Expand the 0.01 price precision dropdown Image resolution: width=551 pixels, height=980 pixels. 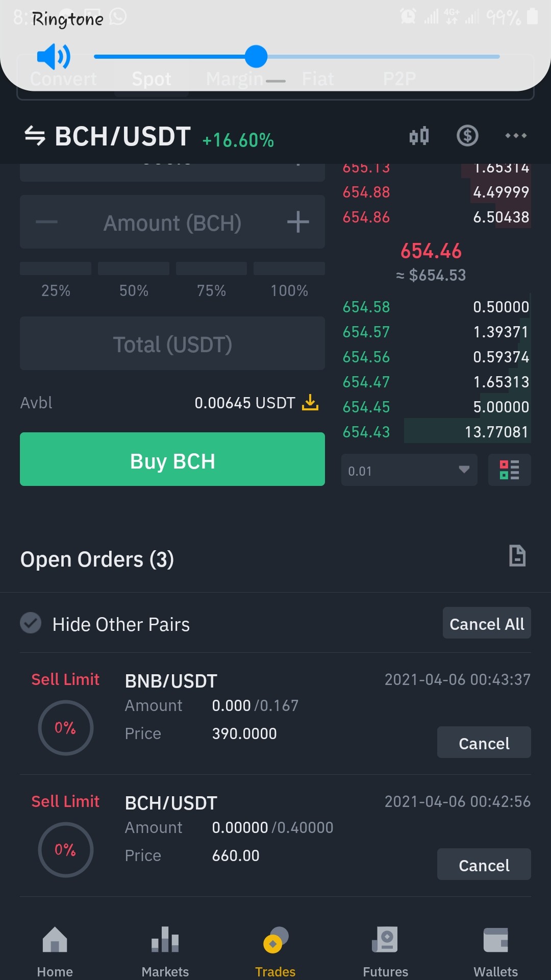coord(409,470)
